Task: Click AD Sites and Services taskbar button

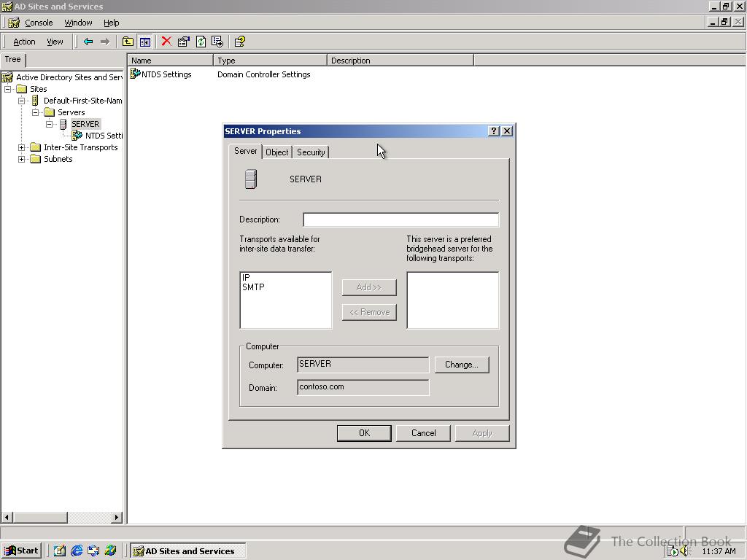Action: tap(188, 551)
